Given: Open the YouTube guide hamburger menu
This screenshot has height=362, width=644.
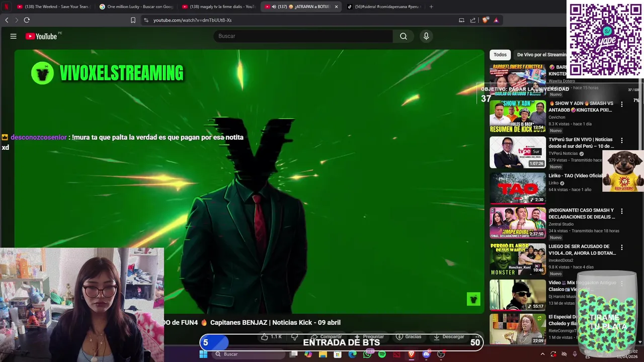Looking at the screenshot, I should pos(14,36).
